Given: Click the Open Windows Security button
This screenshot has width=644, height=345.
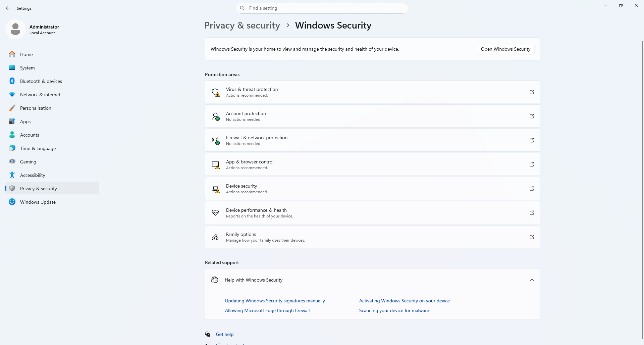Looking at the screenshot, I should pyautogui.click(x=505, y=49).
